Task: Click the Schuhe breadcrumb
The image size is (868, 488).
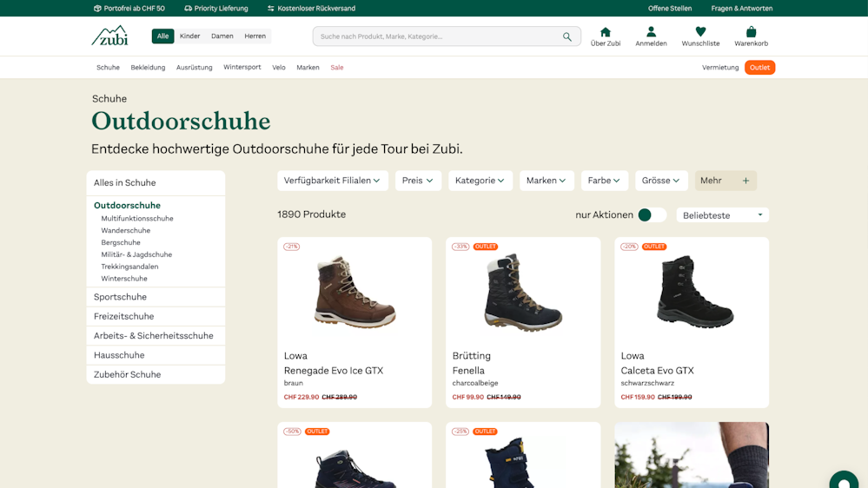Action: pos(109,98)
